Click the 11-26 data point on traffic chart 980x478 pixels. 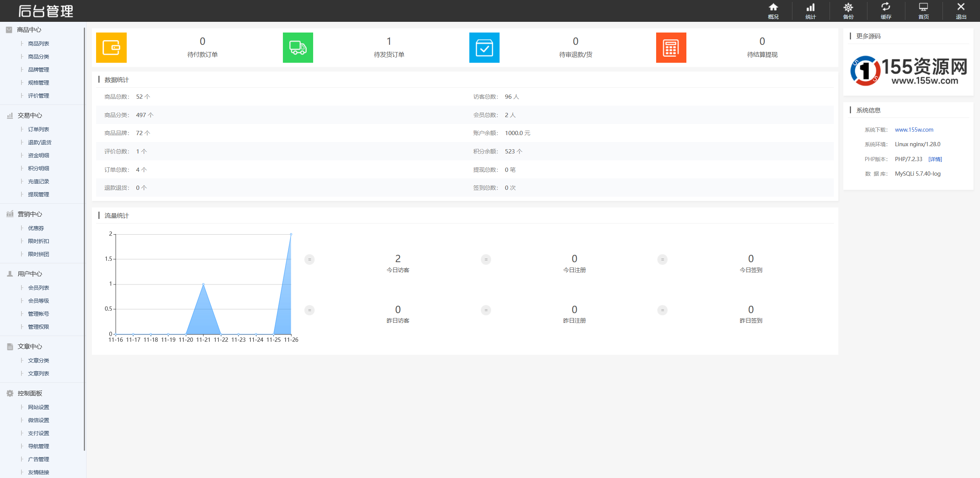pyautogui.click(x=291, y=234)
